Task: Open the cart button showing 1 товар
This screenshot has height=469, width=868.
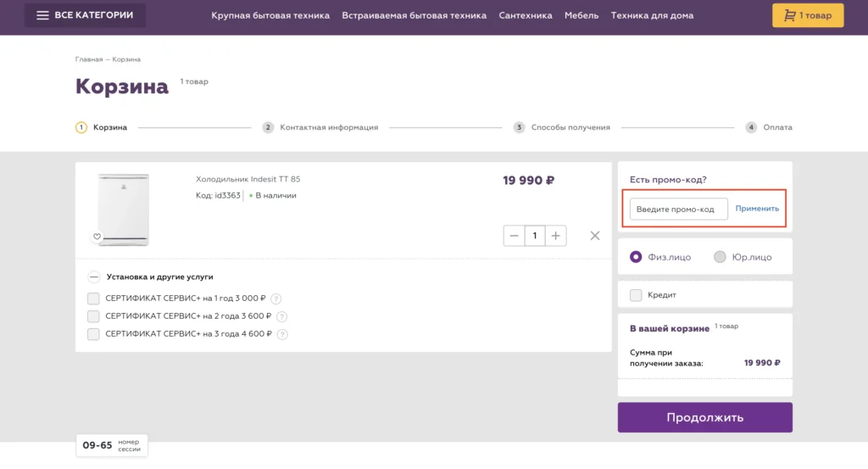Action: click(807, 15)
